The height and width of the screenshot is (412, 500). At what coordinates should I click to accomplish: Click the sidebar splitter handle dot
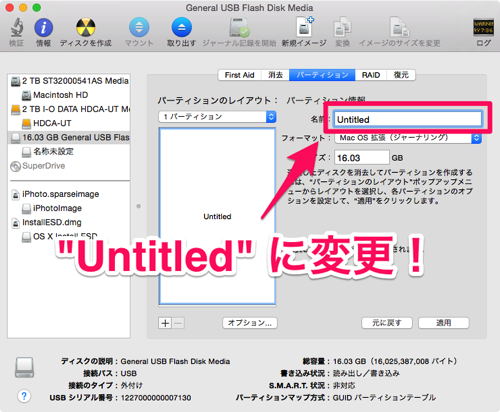click(138, 206)
